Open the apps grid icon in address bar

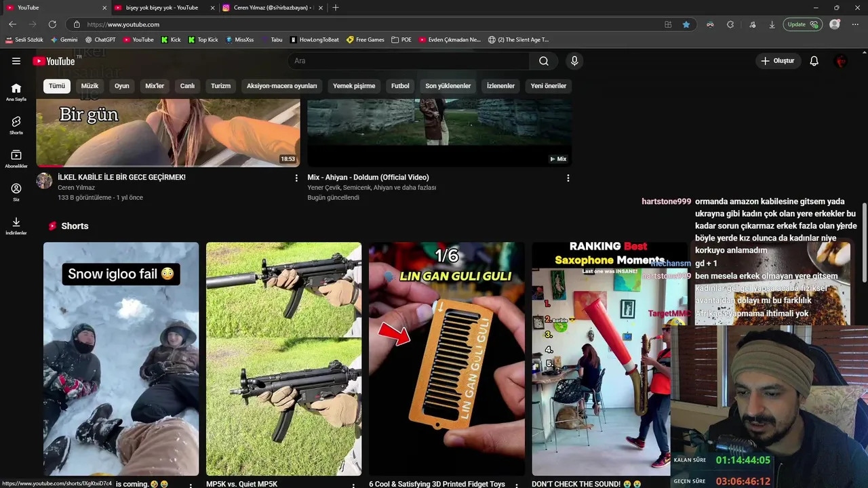tap(668, 24)
